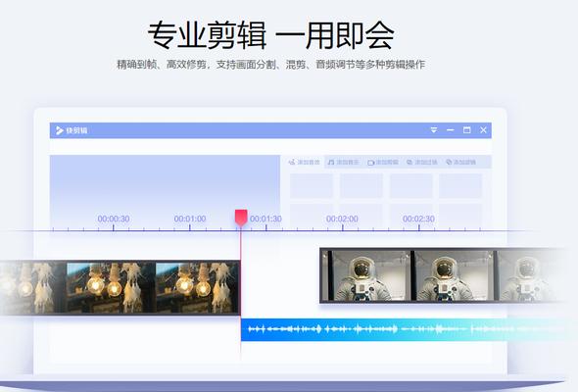Screen dimensions: 578x392
Task: Select the lantern frame ending at the playhead
Action: [x=198, y=288]
